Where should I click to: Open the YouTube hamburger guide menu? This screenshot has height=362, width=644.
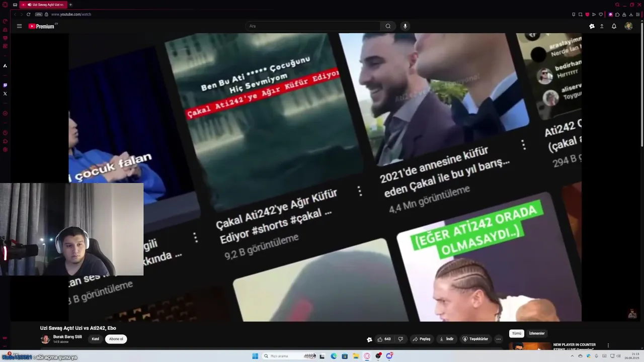19,26
